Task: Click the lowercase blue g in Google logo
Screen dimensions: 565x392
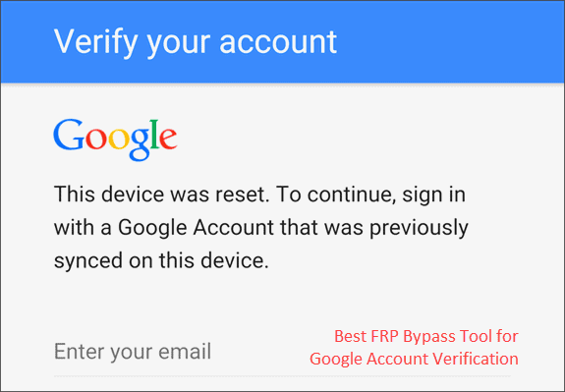Action: coord(140,144)
